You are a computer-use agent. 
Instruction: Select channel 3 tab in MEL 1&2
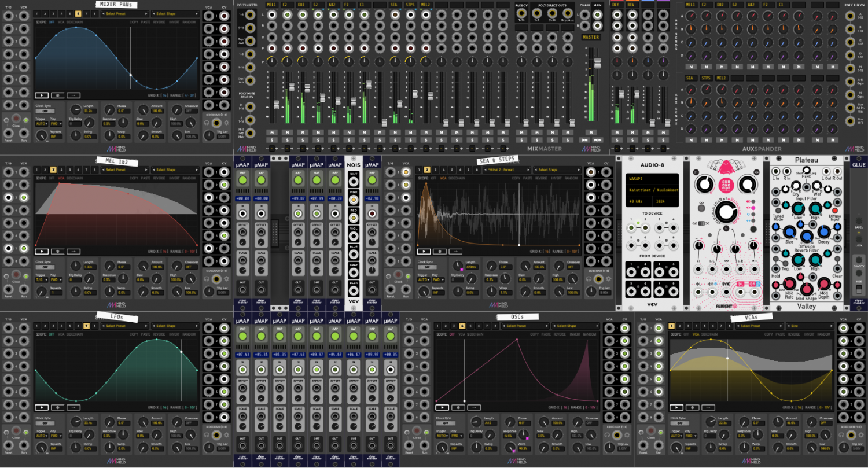click(x=53, y=170)
